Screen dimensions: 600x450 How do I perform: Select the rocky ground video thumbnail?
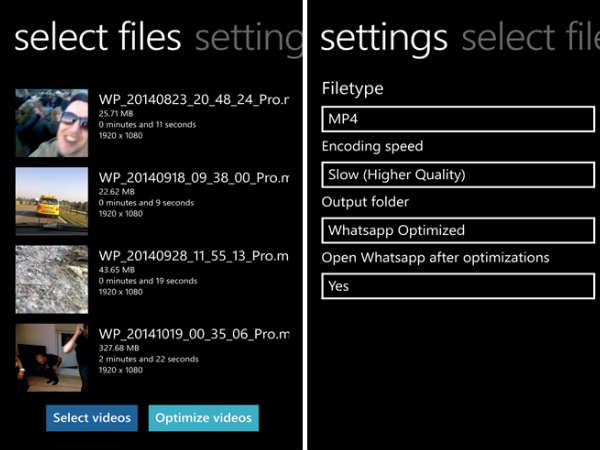(x=52, y=279)
